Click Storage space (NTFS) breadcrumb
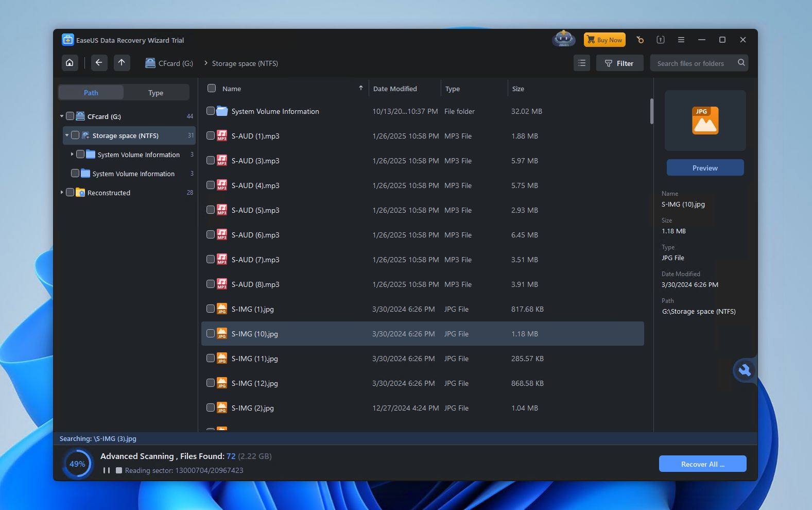 [x=245, y=63]
